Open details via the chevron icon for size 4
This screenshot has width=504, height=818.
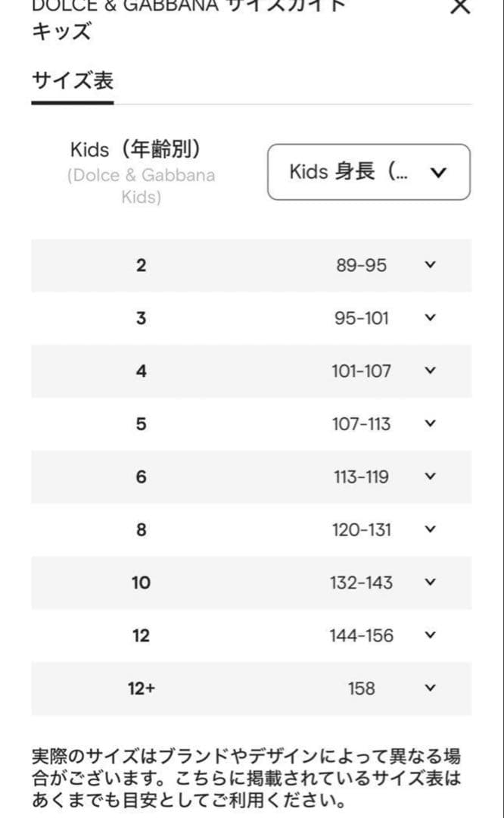tap(430, 371)
